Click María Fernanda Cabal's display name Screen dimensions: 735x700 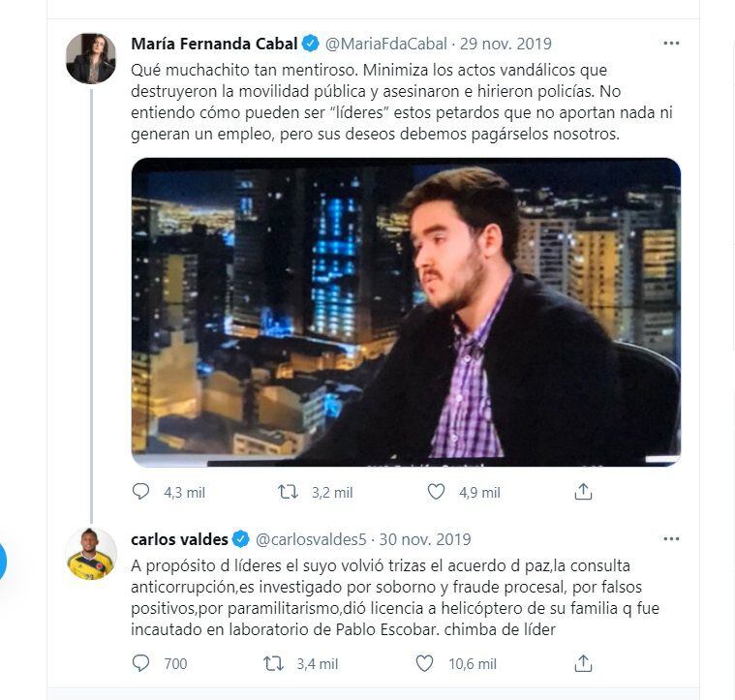pyautogui.click(x=215, y=44)
